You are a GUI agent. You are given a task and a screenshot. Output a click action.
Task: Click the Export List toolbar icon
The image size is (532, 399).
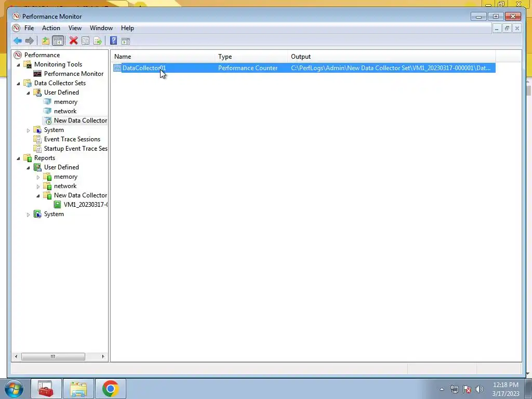click(x=98, y=41)
